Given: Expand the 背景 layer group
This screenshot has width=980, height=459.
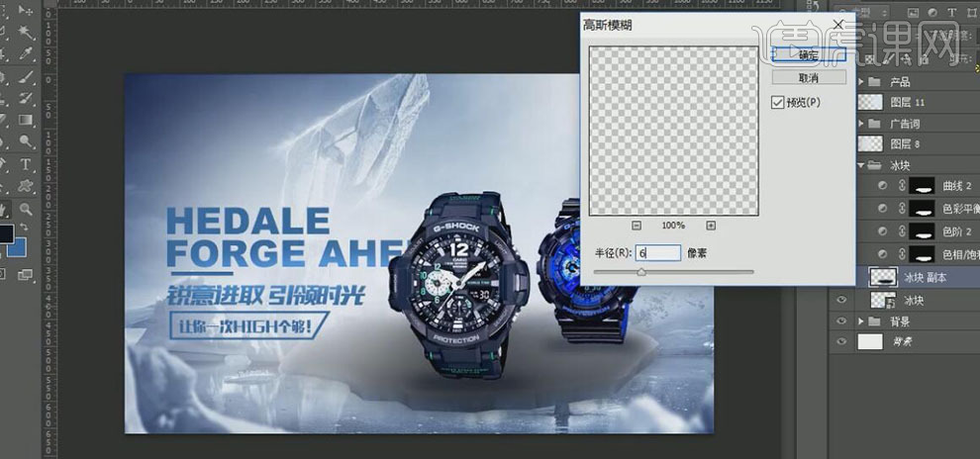Looking at the screenshot, I should pyautogui.click(x=860, y=321).
